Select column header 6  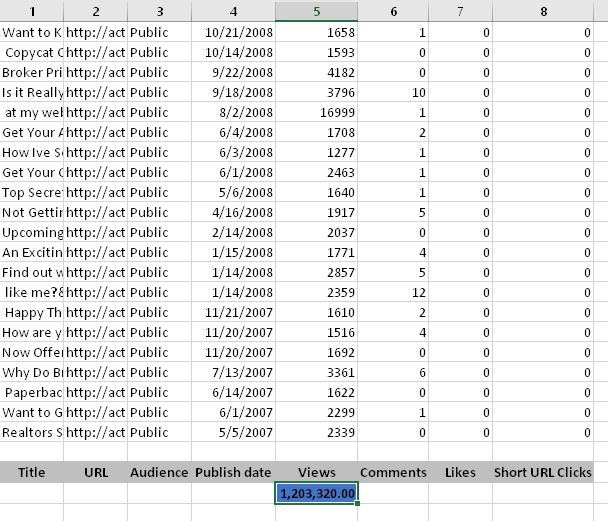point(393,11)
